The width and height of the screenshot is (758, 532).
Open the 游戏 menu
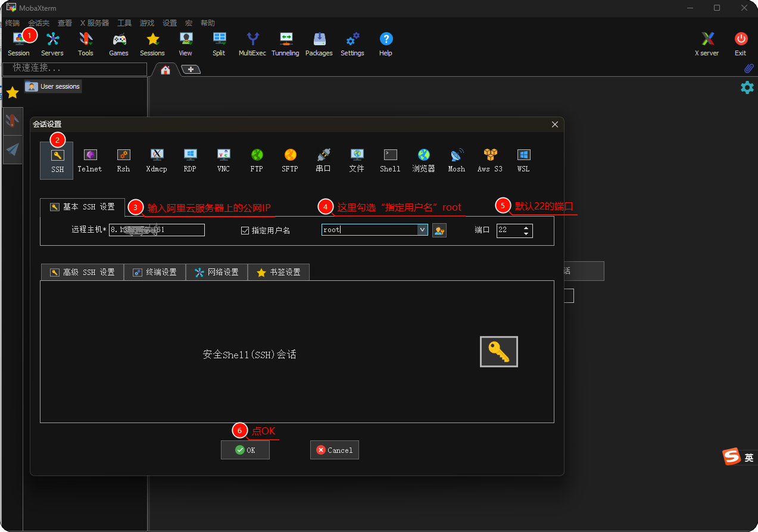(147, 23)
